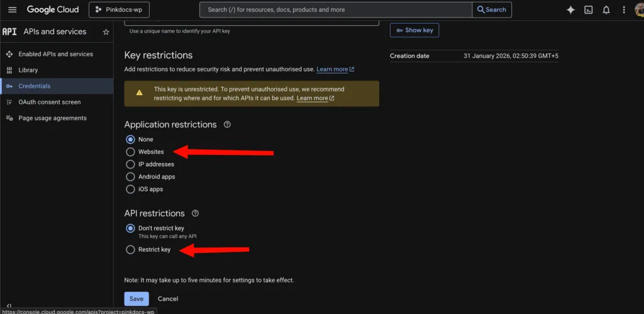This screenshot has width=644, height=314.
Task: Focus the resources search field
Action: click(x=336, y=10)
